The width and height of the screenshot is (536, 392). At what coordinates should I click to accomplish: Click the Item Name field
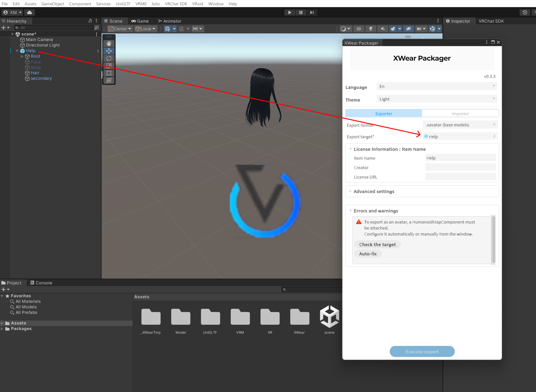point(460,158)
